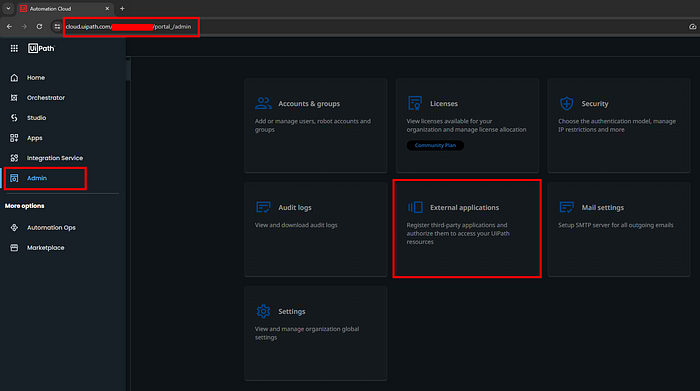Click 'Register third-party applications' description
The height and width of the screenshot is (391, 700).
tap(458, 233)
